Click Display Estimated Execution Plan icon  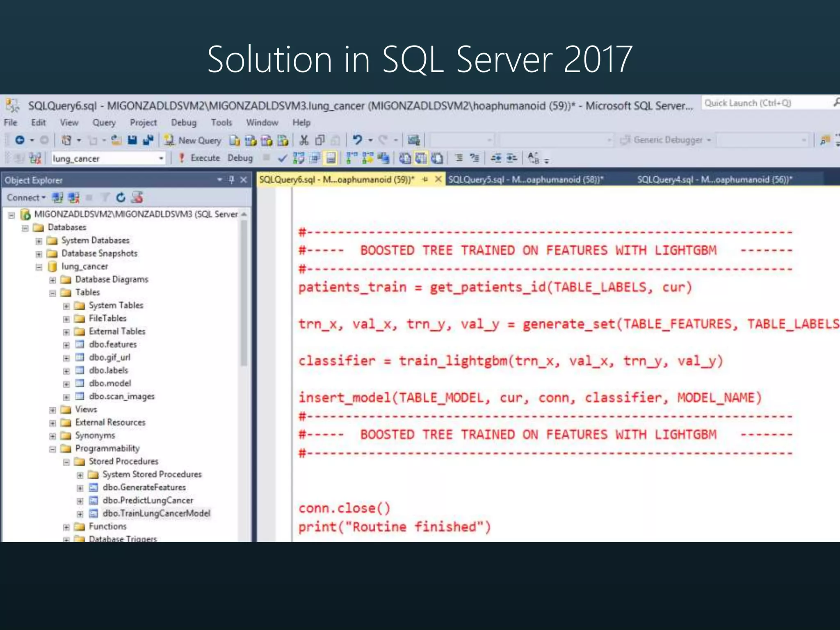[x=299, y=158]
